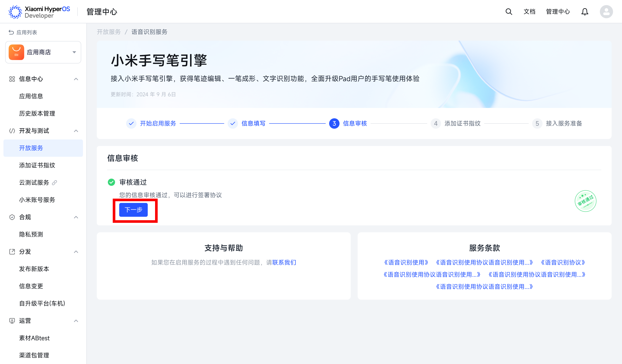The width and height of the screenshot is (622, 364).
Task: Click the 开始启用服务 step label
Action: (x=158, y=123)
